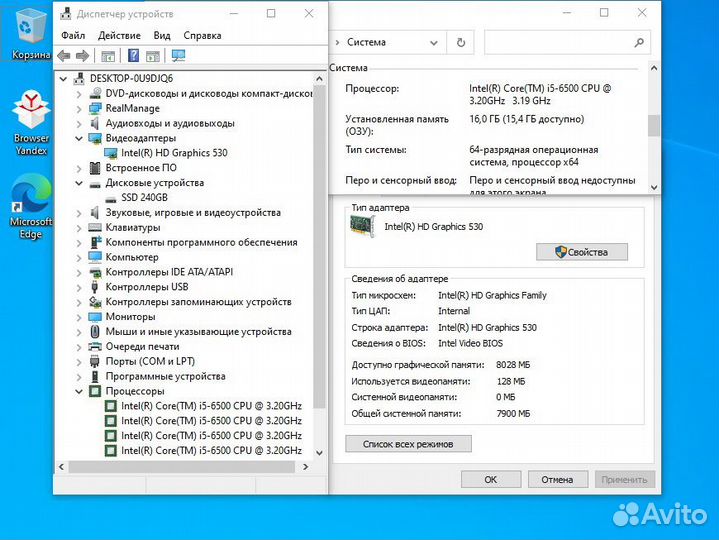Screen dimensions: 719x540
Task: Click the adapter card icon next to Intel HD Graphics 530
Action: (x=362, y=226)
